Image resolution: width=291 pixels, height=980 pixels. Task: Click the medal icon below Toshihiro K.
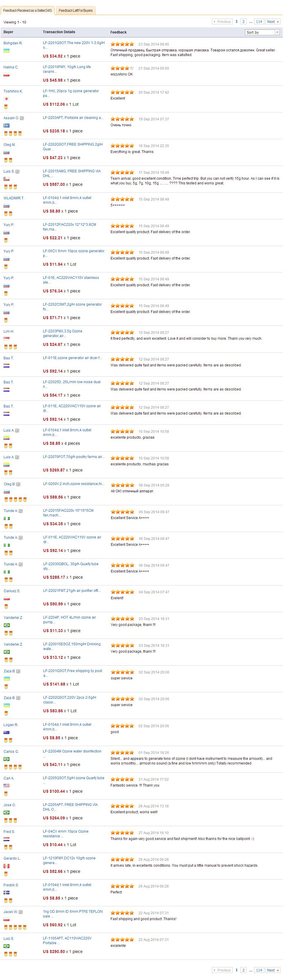tap(6, 107)
